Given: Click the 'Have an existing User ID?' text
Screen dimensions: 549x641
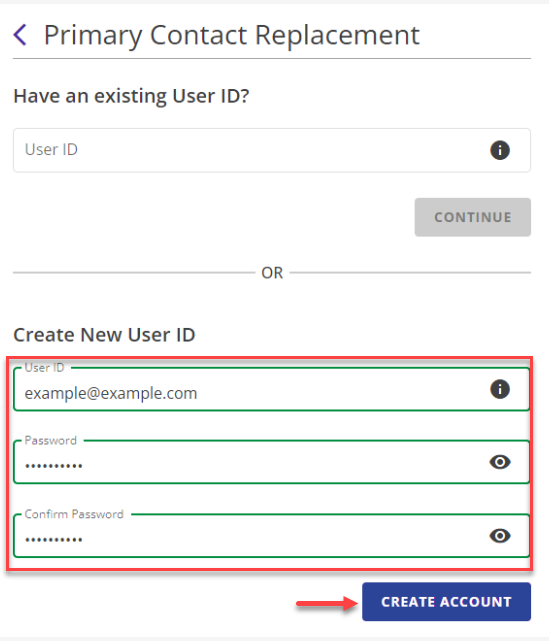Looking at the screenshot, I should pyautogui.click(x=131, y=96).
